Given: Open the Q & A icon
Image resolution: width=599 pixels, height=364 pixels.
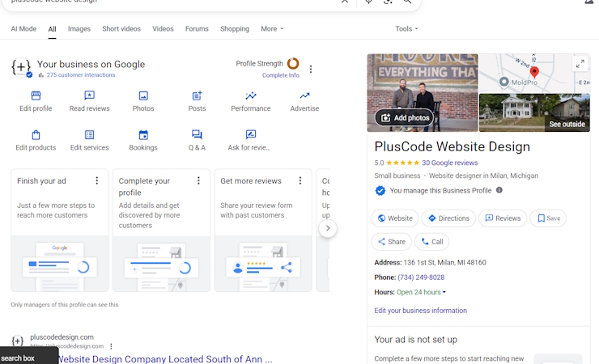Looking at the screenshot, I should point(197,135).
